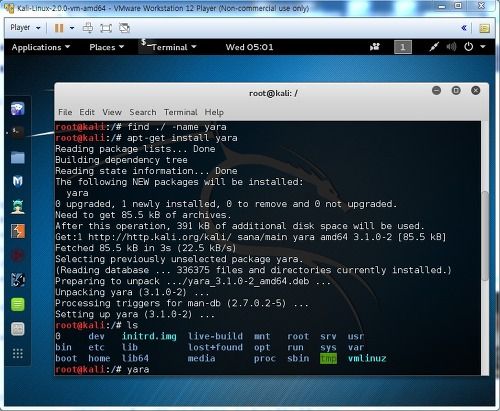The height and width of the screenshot is (411, 500).
Task: Click the highlighted 'tmp' directory name
Action: click(328, 359)
